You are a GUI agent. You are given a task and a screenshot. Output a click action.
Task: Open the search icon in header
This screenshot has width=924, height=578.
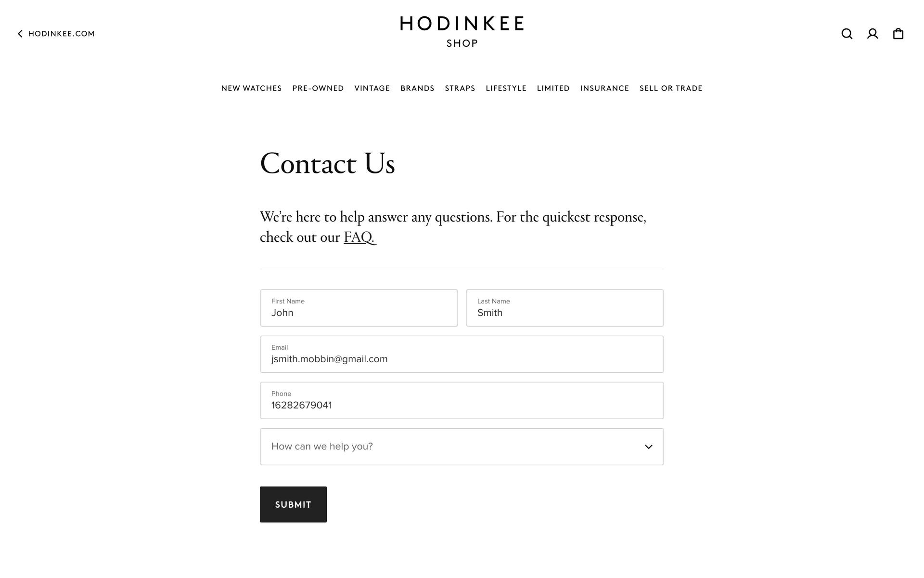click(847, 34)
